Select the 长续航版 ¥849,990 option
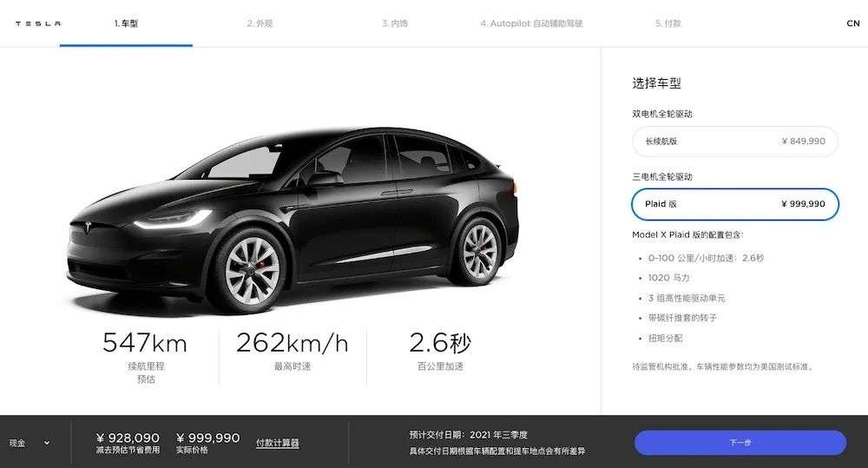 tap(735, 142)
